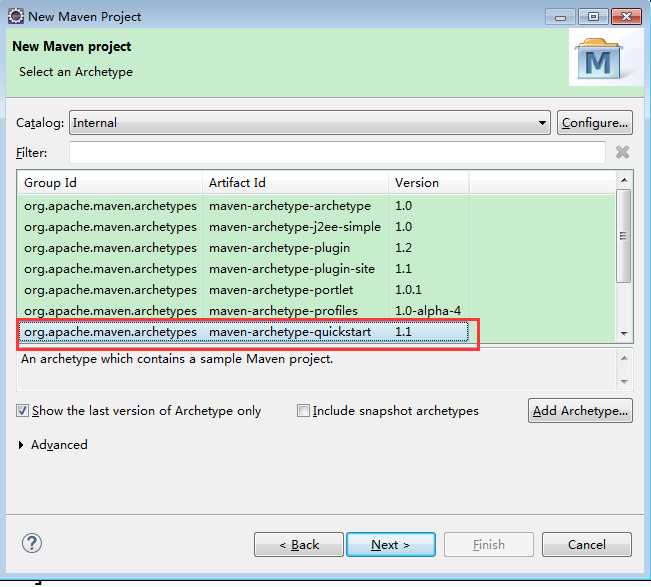Proceed with the Next button

(391, 545)
